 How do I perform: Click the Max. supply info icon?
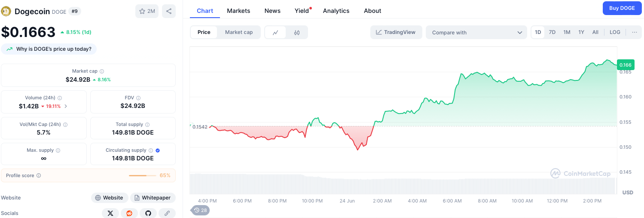click(x=58, y=150)
